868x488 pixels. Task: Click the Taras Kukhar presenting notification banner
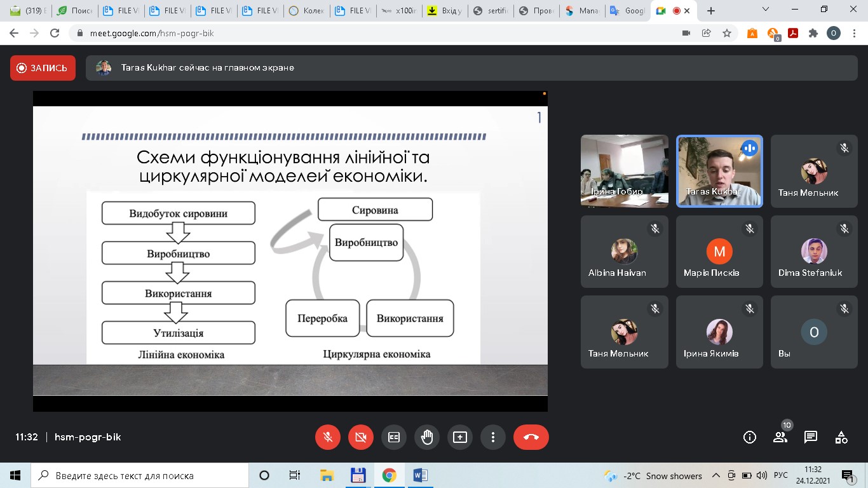[x=472, y=68]
